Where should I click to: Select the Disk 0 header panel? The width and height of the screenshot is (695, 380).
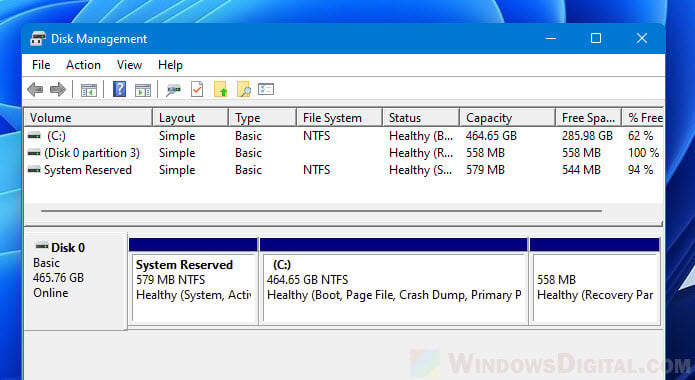pyautogui.click(x=75, y=281)
